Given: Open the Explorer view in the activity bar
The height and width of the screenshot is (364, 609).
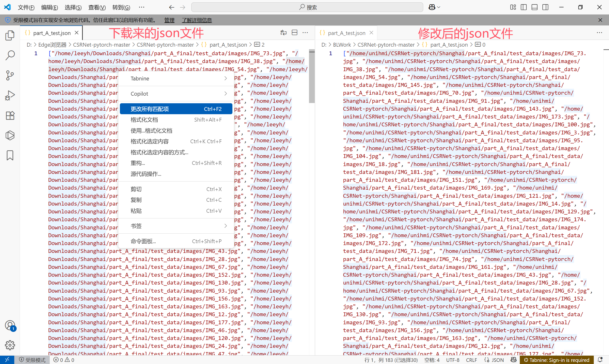Looking at the screenshot, I should pyautogui.click(x=10, y=35).
